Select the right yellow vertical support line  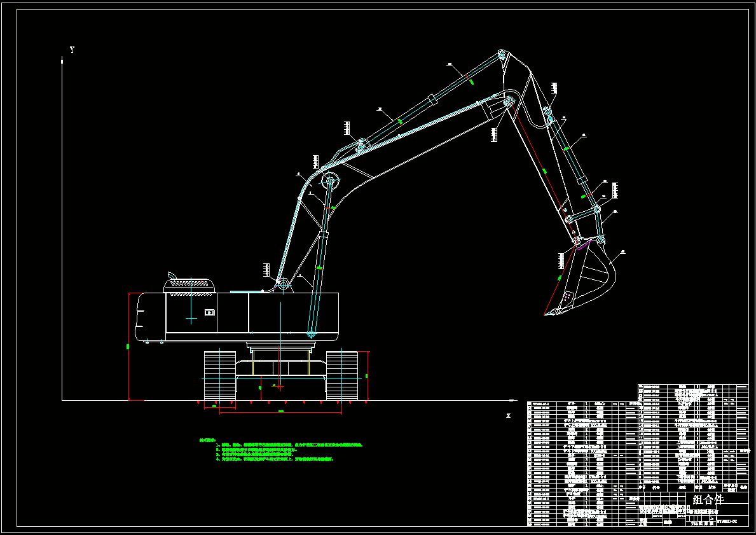(x=308, y=363)
